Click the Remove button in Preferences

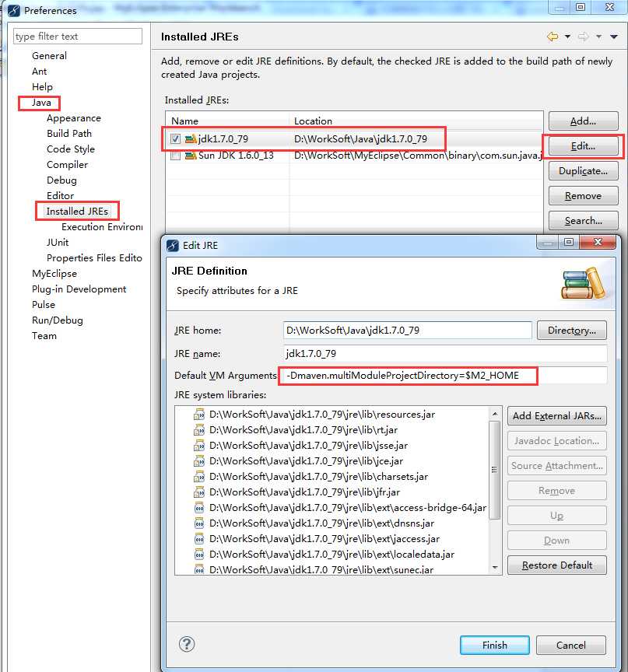tap(583, 196)
